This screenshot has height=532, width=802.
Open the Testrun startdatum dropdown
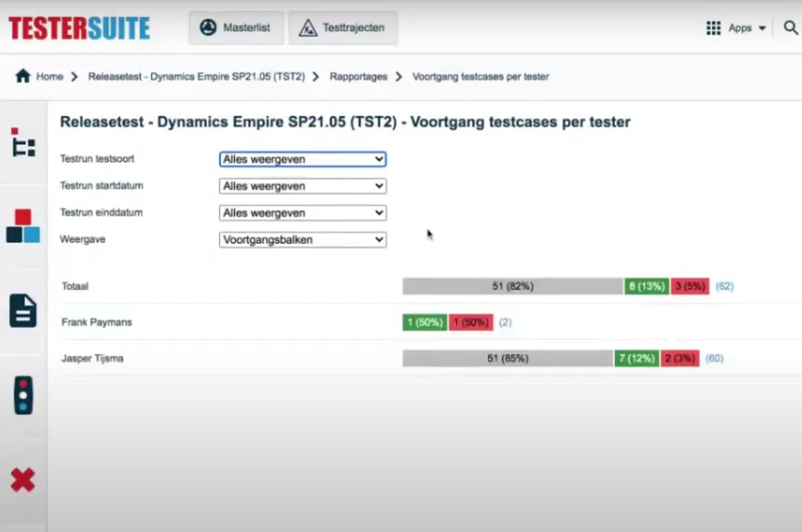click(302, 186)
